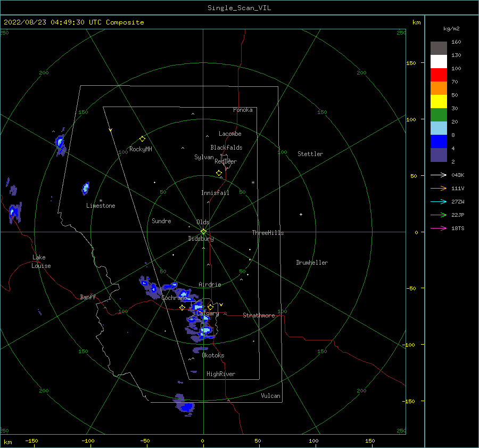
Task: Click the Stettler town label
Action: (x=310, y=154)
